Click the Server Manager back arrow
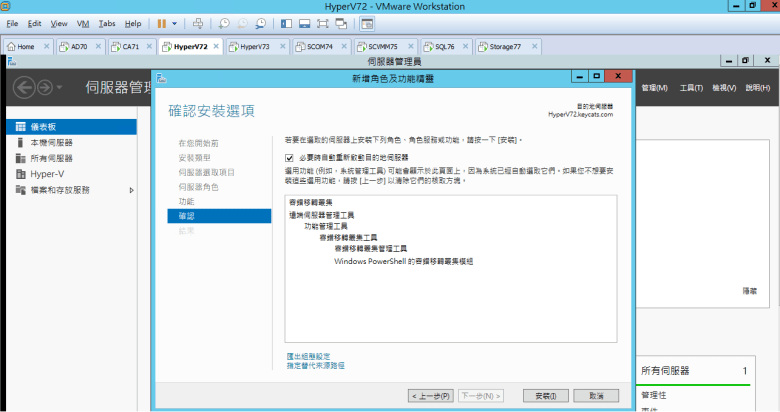780x412 pixels. (24, 88)
